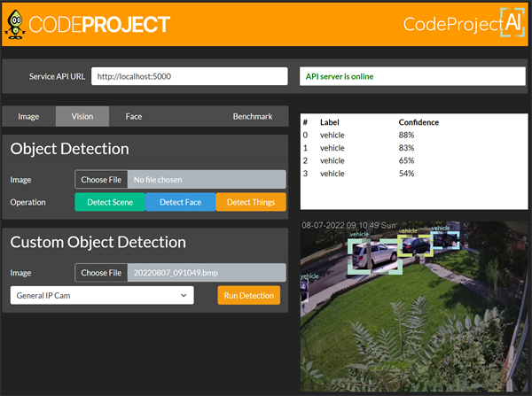Click the Confidence column header
This screenshot has height=396, width=532.
tap(419, 122)
